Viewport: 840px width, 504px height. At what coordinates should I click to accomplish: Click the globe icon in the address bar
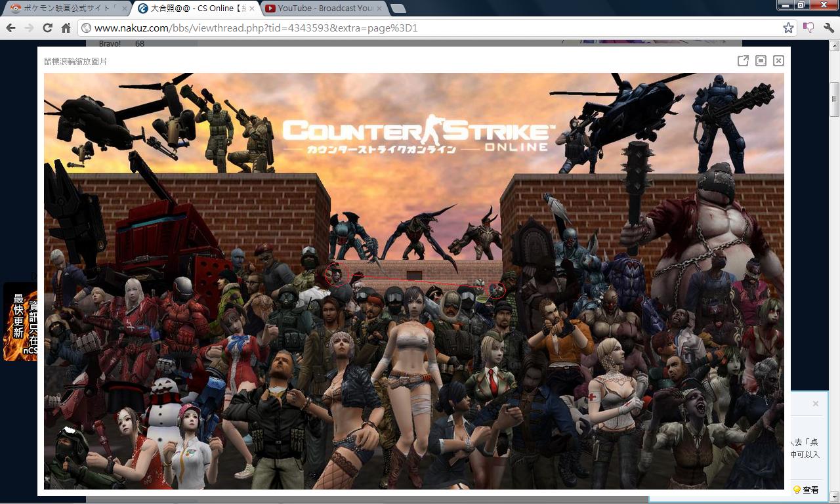86,28
